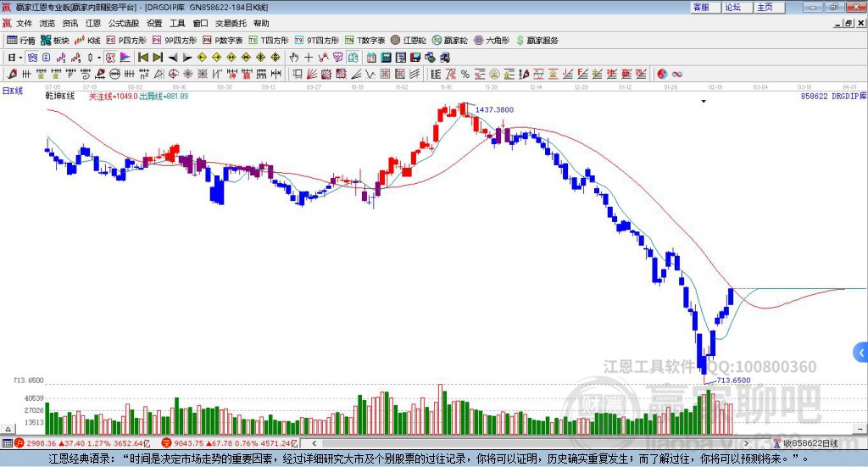Jump to last bar with skip-to-end icon
Image resolution: width=868 pixels, height=467 pixels.
158,58
